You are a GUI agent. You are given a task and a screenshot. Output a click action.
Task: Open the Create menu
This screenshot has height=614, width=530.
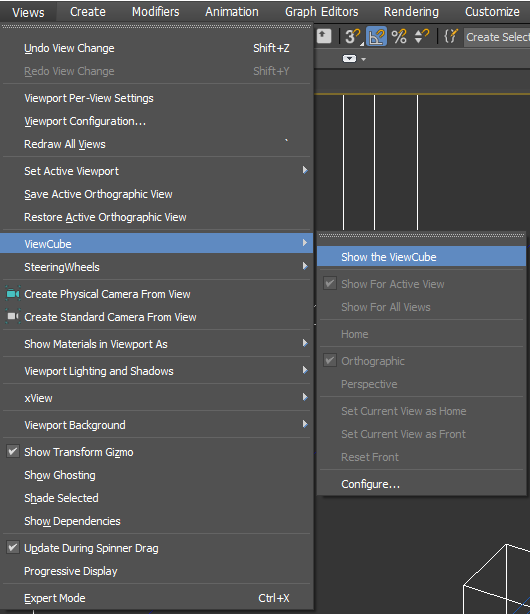click(88, 12)
